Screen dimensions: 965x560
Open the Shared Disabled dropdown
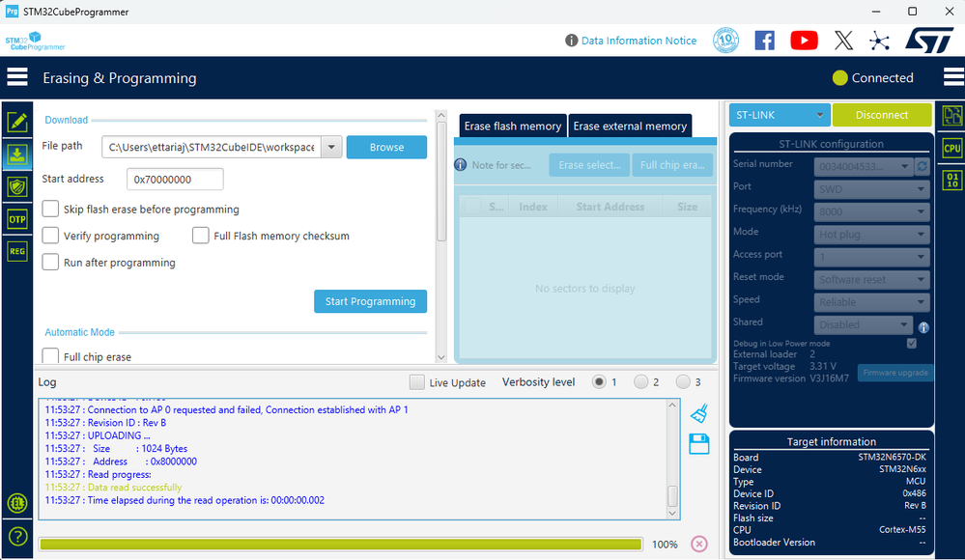click(x=863, y=324)
